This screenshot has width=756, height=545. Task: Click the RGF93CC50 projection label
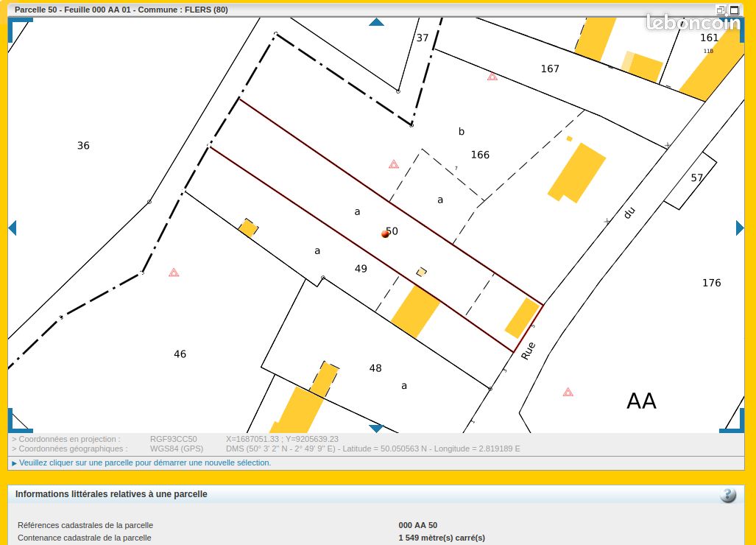[174, 439]
